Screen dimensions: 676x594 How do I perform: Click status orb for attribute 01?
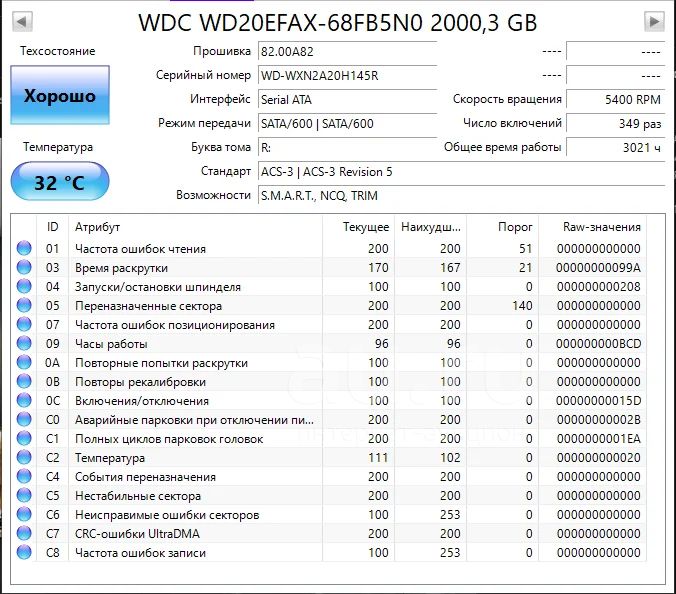pos(24,248)
